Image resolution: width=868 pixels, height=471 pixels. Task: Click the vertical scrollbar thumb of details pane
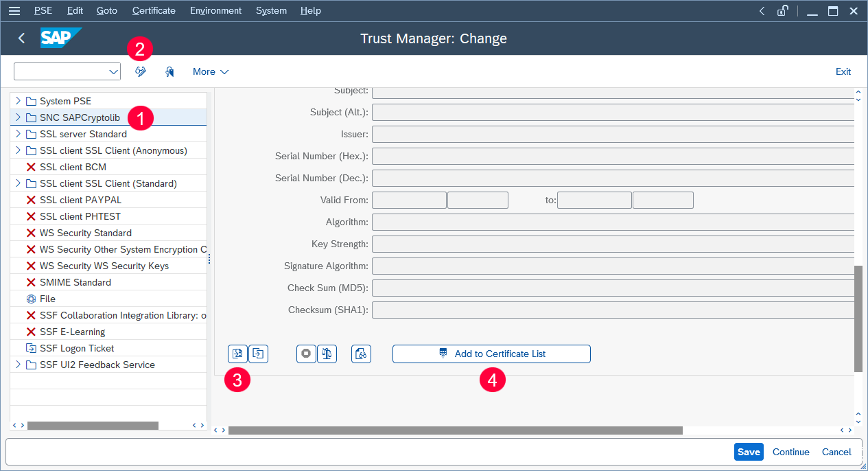click(858, 319)
